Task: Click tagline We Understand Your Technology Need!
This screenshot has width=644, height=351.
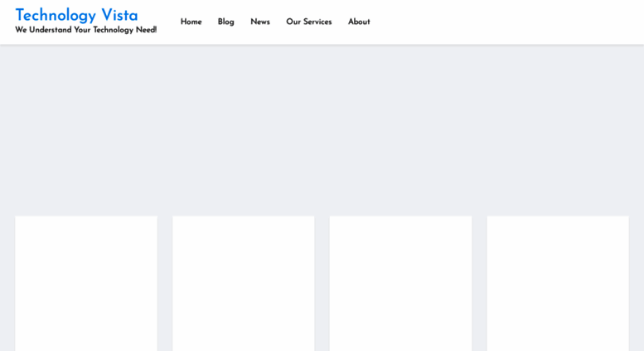Action: 86,30
